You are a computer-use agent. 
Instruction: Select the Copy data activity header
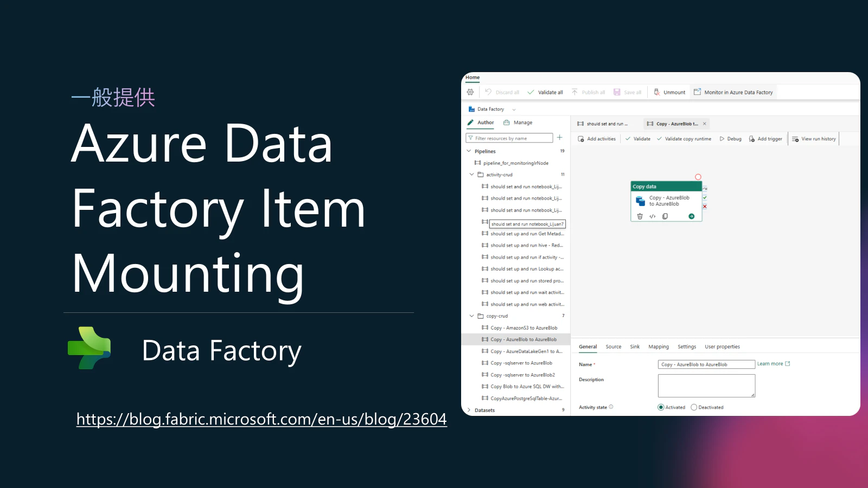666,187
